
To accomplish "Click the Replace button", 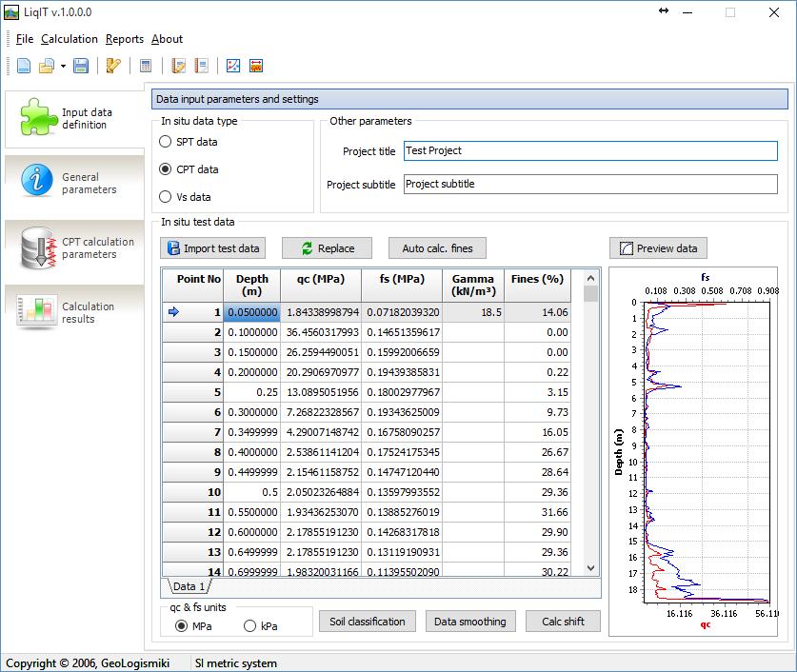I will click(327, 248).
